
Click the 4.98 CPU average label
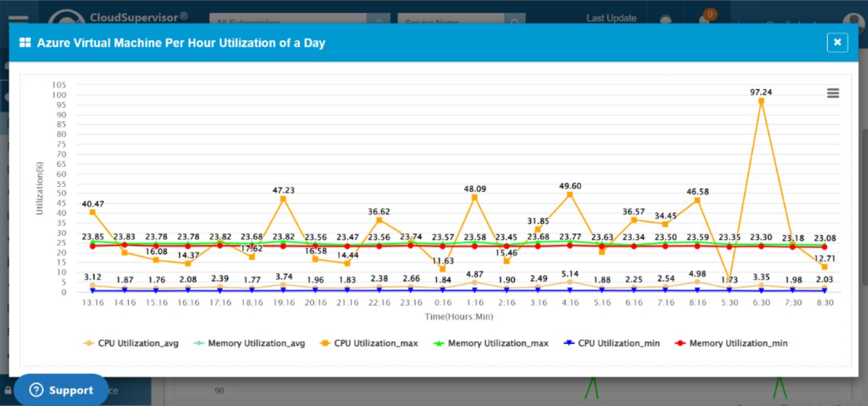(x=697, y=273)
